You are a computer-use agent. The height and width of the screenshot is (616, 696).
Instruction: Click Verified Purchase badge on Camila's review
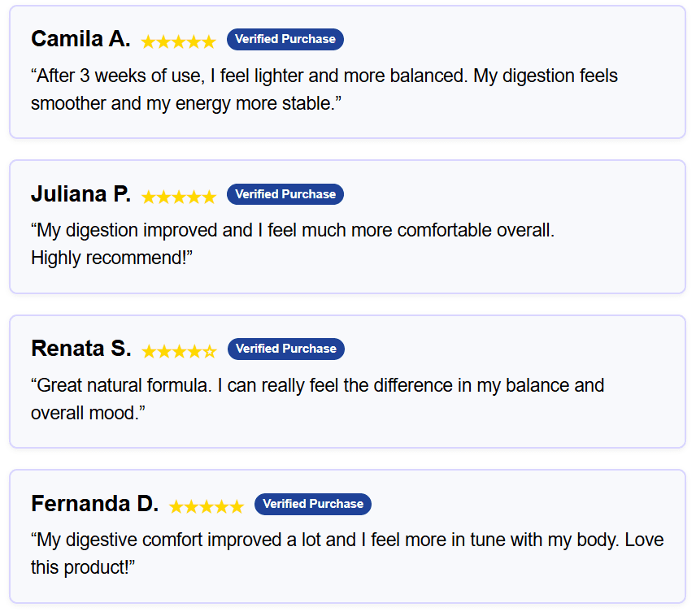(285, 40)
